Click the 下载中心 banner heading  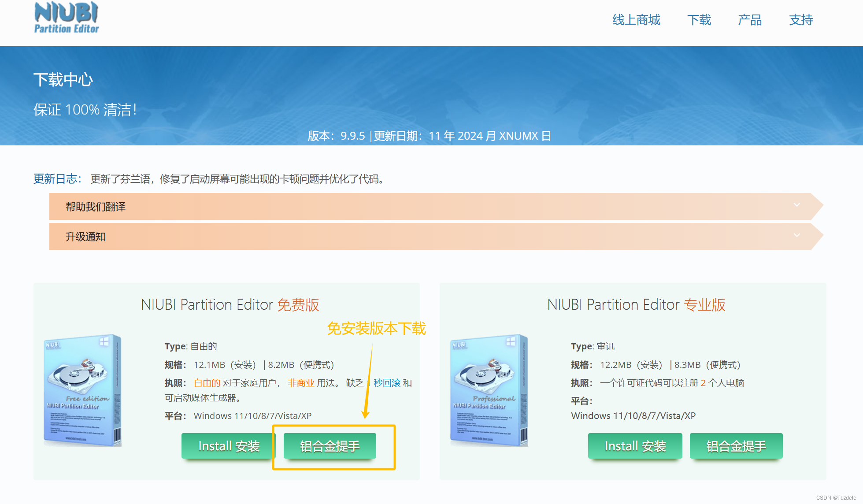[x=63, y=80]
